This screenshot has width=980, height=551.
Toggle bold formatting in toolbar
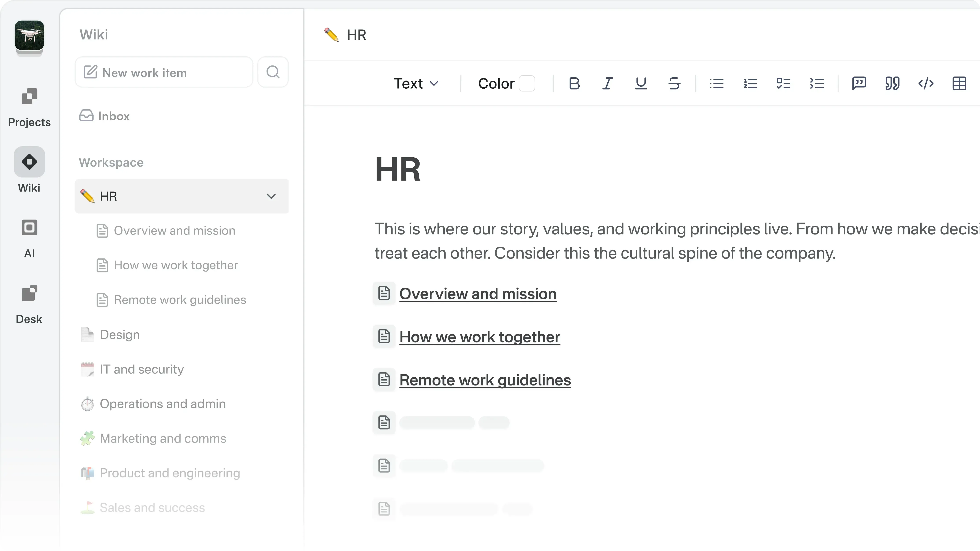(x=574, y=83)
